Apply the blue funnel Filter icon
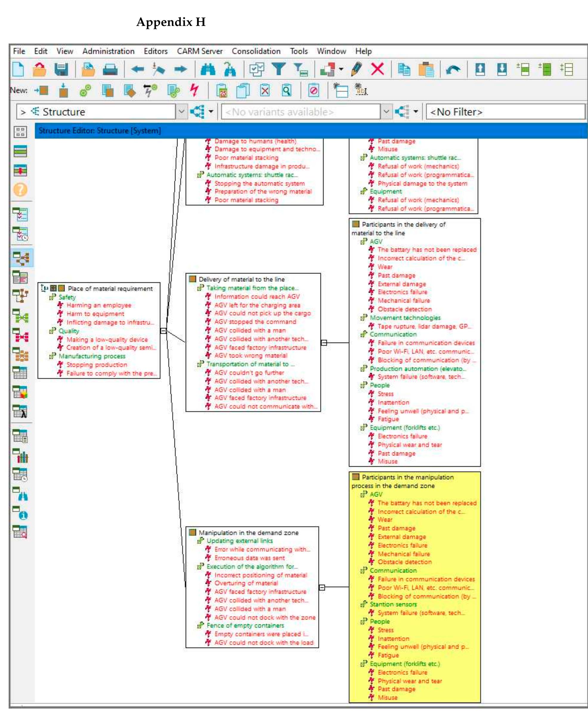This screenshot has width=588, height=713. tap(279, 69)
